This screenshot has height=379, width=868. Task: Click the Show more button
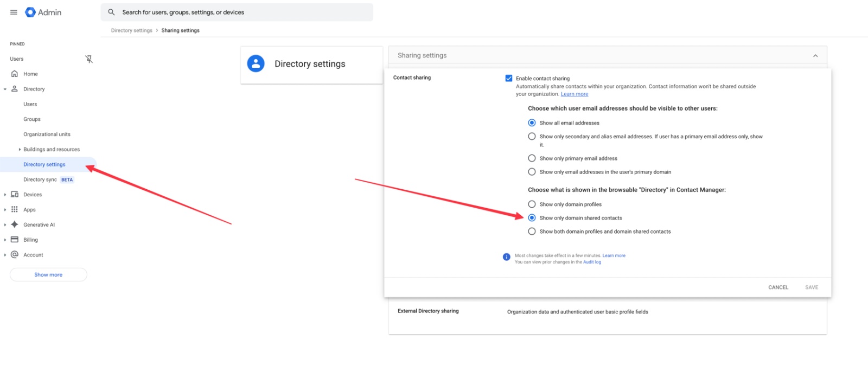pos(48,275)
